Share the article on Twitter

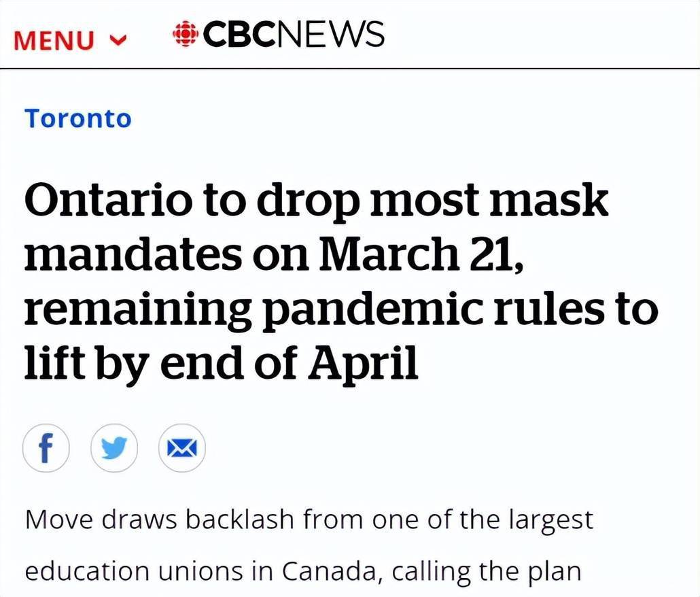114,448
